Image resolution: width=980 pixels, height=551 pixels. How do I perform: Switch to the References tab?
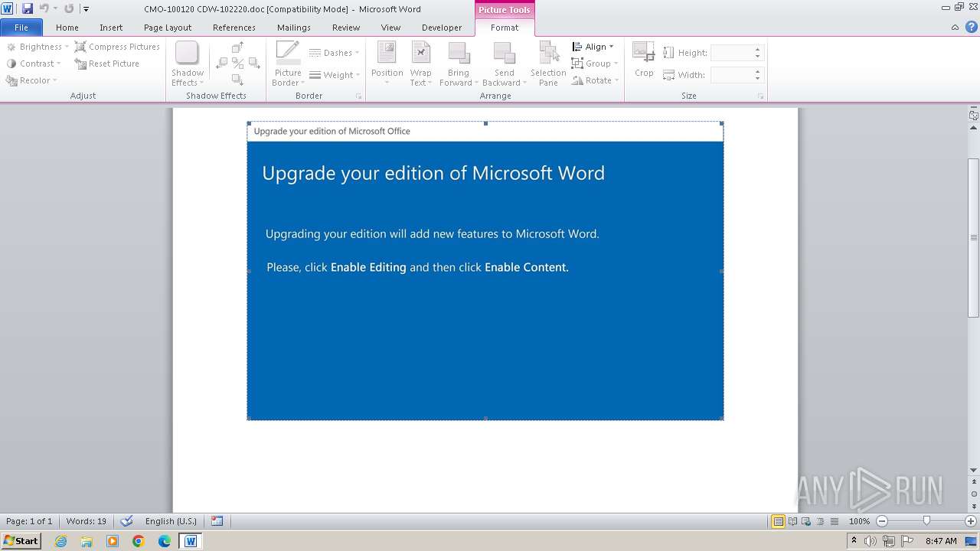234,28
